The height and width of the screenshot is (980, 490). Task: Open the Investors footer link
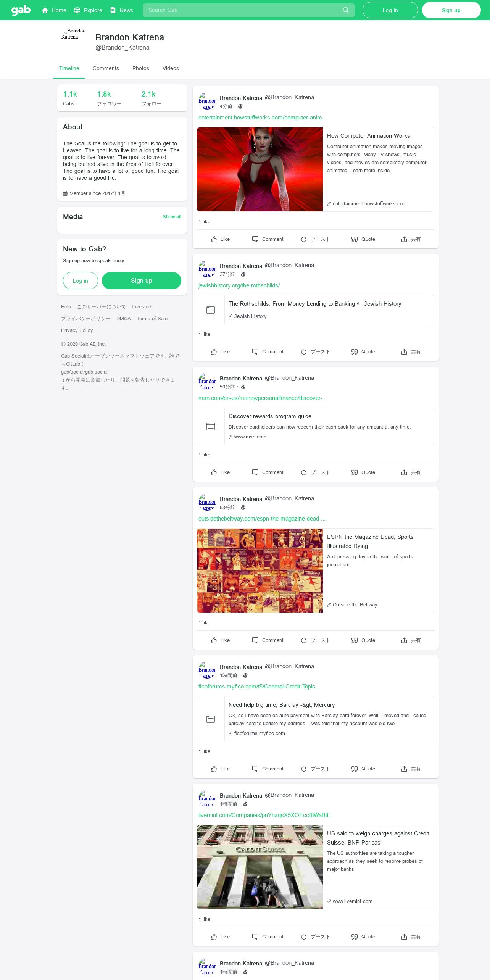(142, 306)
